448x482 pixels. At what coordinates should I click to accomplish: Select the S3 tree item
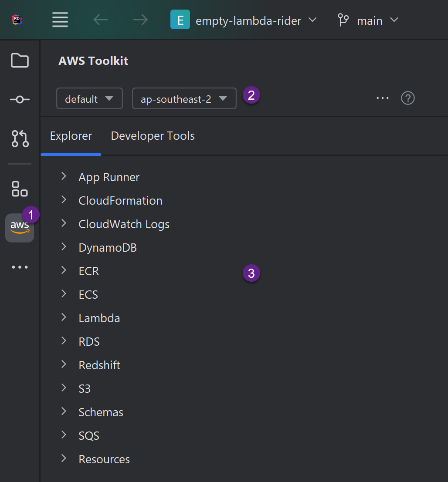[x=85, y=389]
